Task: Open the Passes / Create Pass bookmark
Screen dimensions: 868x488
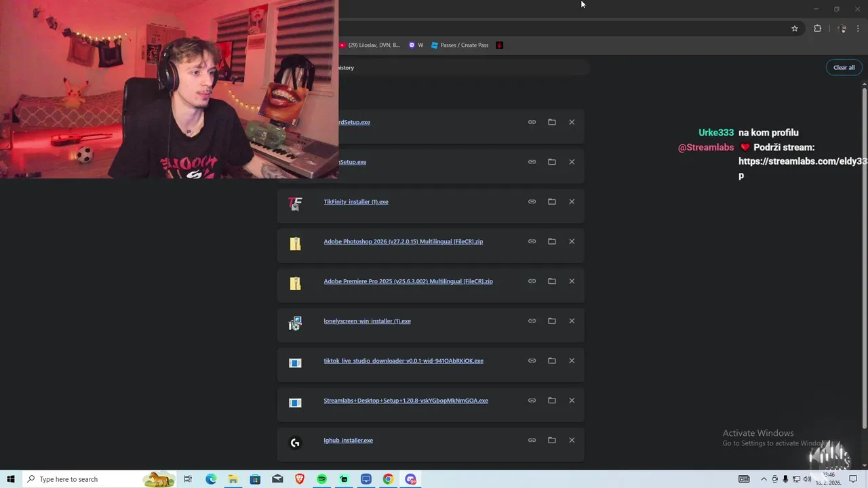Action: point(459,45)
